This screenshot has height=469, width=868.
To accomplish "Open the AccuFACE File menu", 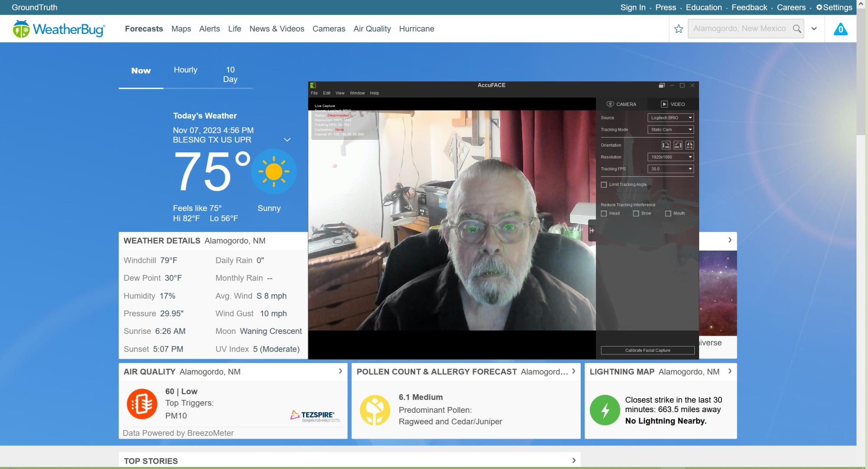I will 314,93.
